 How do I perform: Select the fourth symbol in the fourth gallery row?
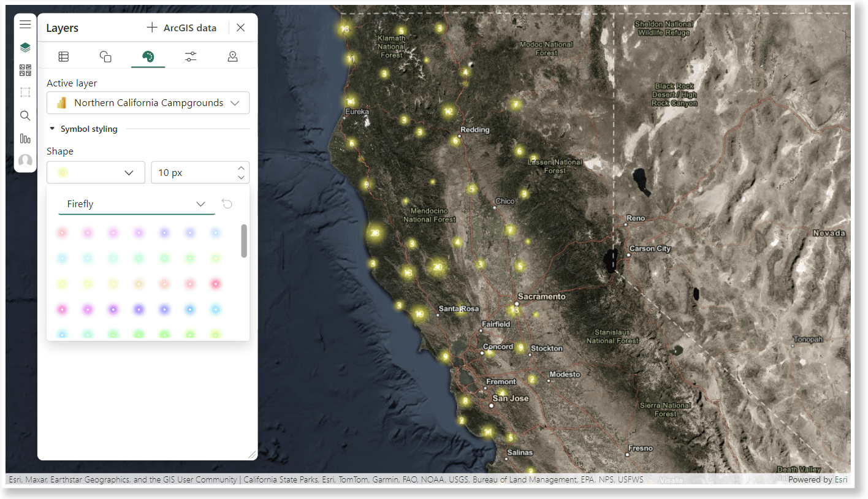pos(139,310)
